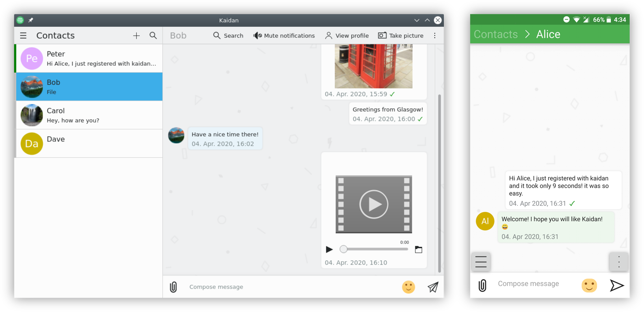The width and height of the screenshot is (644, 312).
Task: Send the message in mobile chat
Action: tap(617, 285)
